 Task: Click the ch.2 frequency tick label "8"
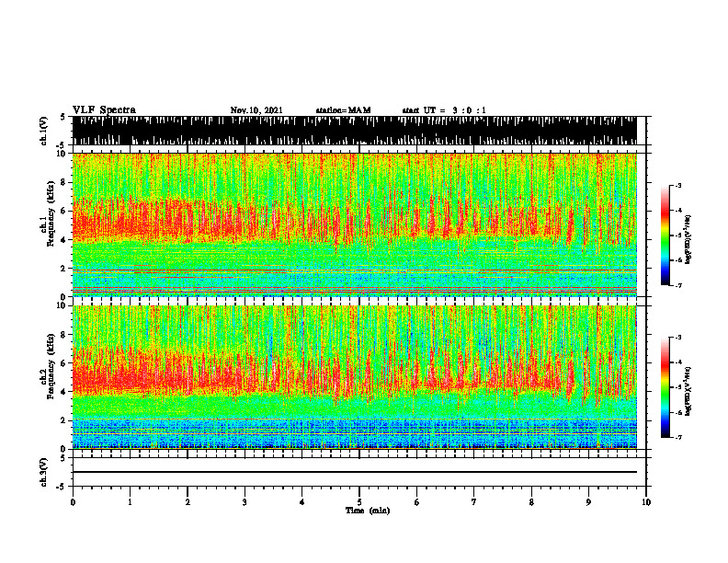tap(63, 335)
